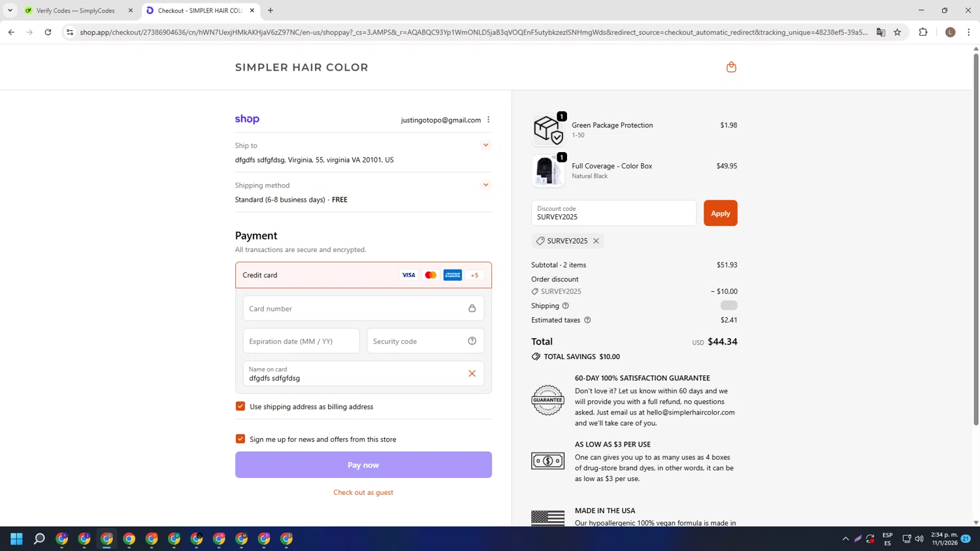980x551 pixels.
Task: Open account options menu next to email
Action: click(x=488, y=119)
